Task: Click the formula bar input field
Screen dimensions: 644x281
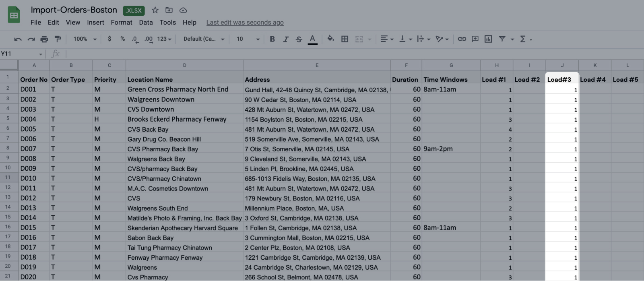Action: 322,54
